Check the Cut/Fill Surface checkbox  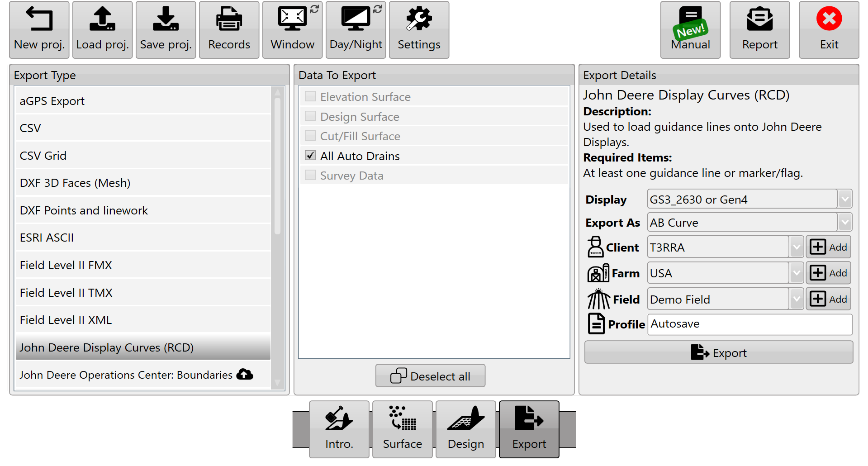point(310,136)
